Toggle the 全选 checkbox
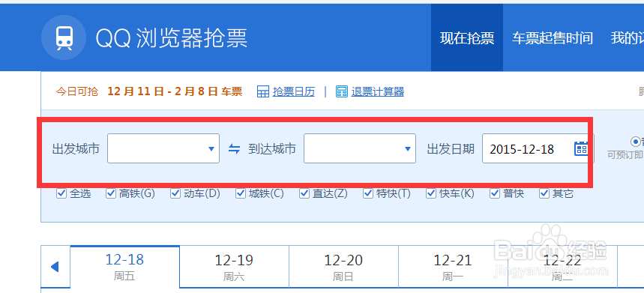 61,193
